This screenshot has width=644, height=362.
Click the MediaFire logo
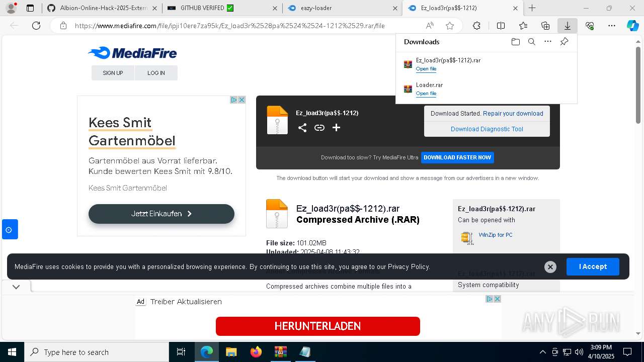132,53
